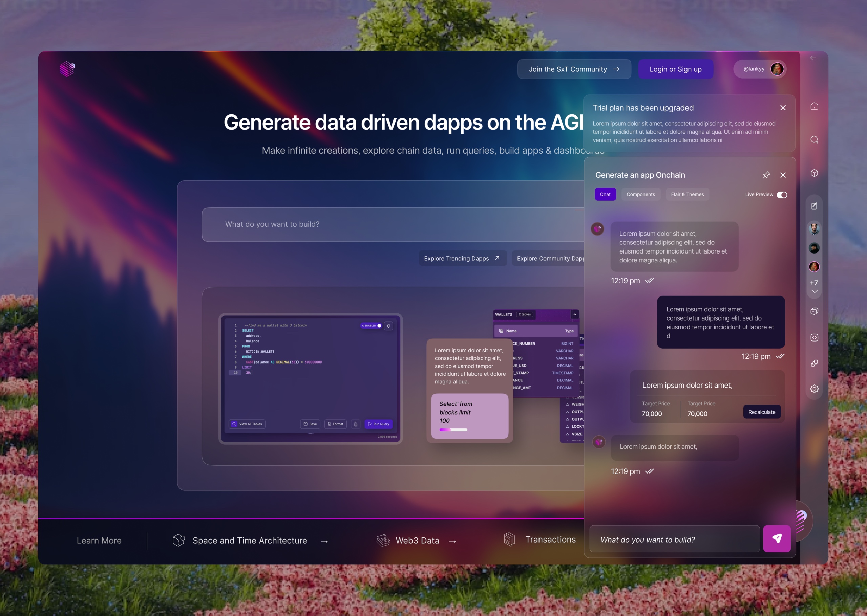Click the send message icon in chat

point(777,538)
